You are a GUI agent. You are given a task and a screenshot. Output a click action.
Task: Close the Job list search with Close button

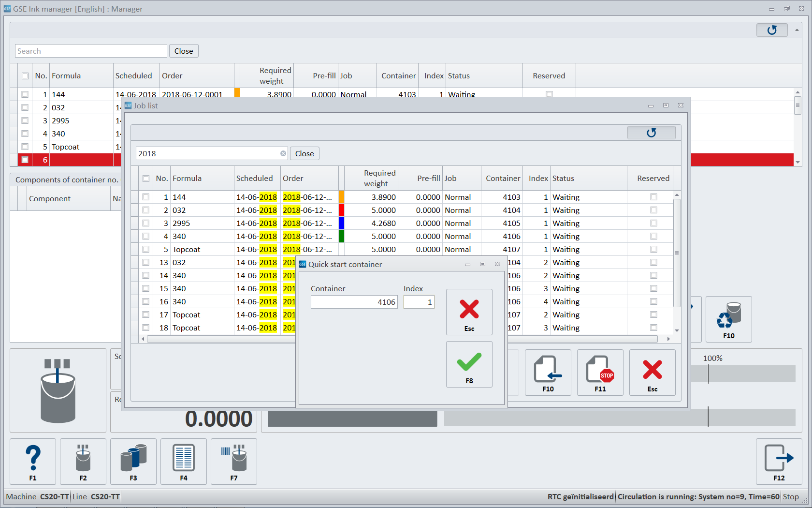[x=304, y=153]
